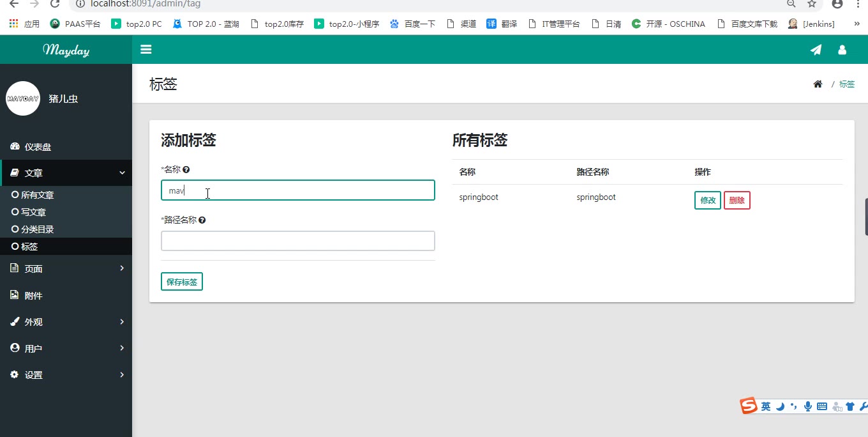This screenshot has height=437, width=868.
Task: Expand the 外观 sidebar menu
Action: [x=66, y=322]
